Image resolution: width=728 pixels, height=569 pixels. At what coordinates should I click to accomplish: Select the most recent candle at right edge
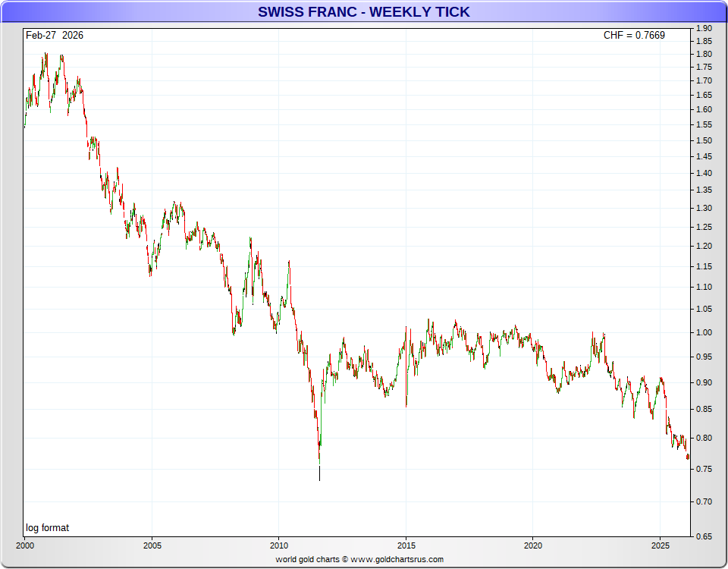click(688, 456)
